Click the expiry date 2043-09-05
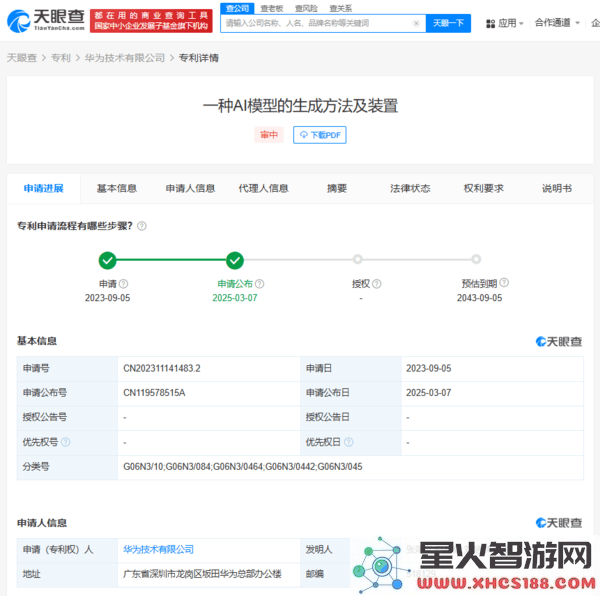This screenshot has width=600, height=596. tap(479, 298)
